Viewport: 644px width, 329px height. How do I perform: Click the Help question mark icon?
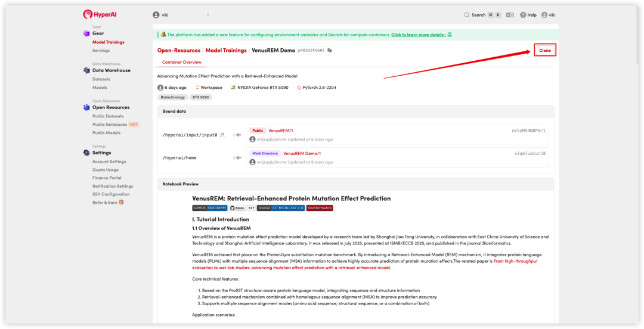pyautogui.click(x=523, y=15)
